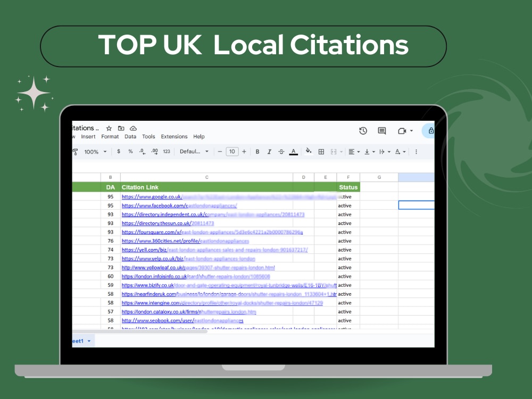
Task: Open the yell.com citation link
Action: (214, 250)
